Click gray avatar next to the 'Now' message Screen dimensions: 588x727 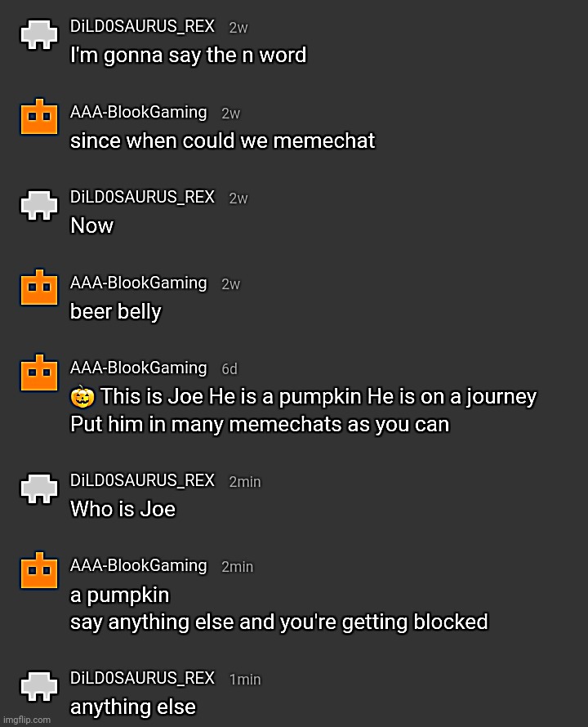[39, 205]
